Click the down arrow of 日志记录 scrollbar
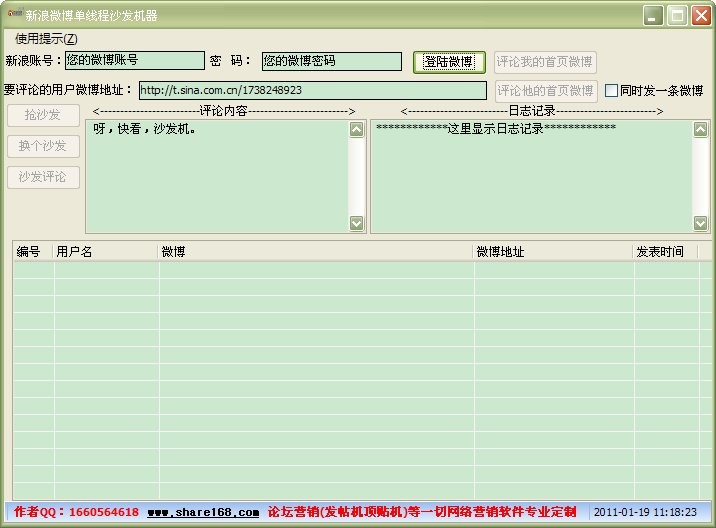Viewport: 716px width, 528px height. (x=700, y=223)
